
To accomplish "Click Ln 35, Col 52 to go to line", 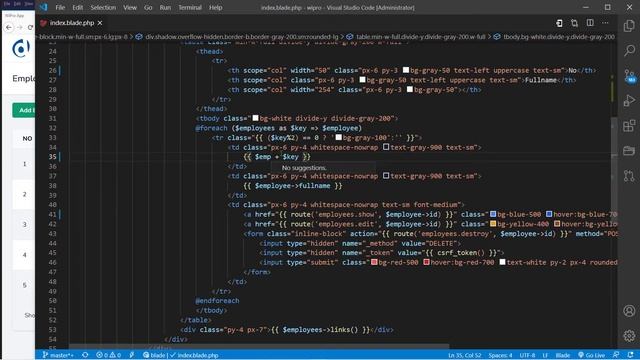I will pyautogui.click(x=464, y=355).
